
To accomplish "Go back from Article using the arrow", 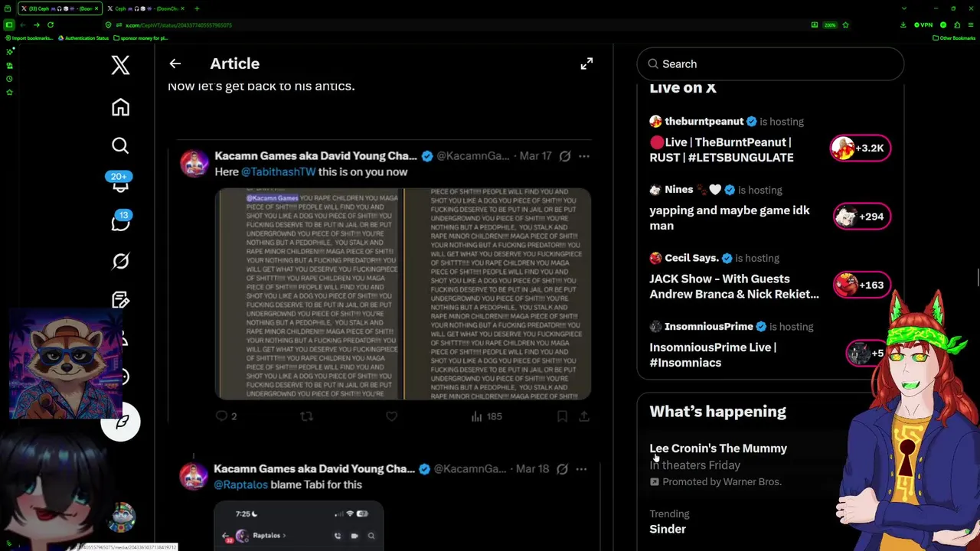I will point(175,64).
